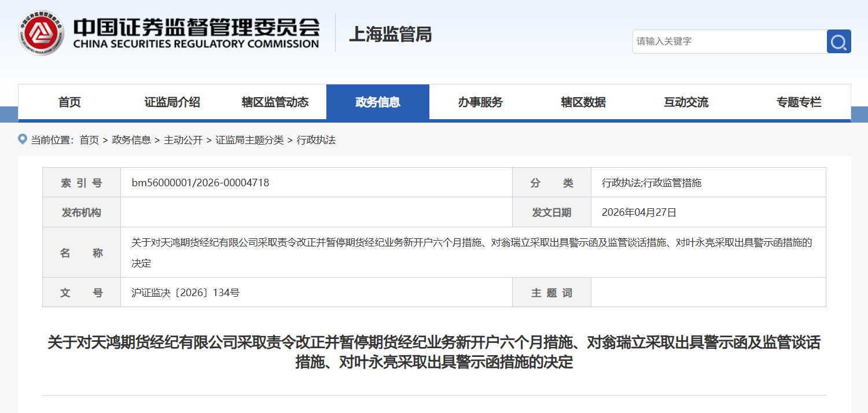
Task: Type in the 请输入关键字 search field
Action: click(x=729, y=42)
